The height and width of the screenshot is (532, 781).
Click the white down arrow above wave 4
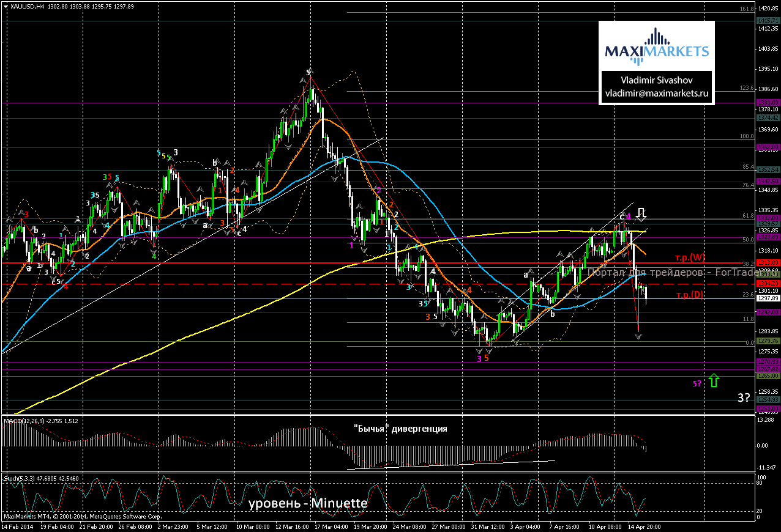(641, 214)
